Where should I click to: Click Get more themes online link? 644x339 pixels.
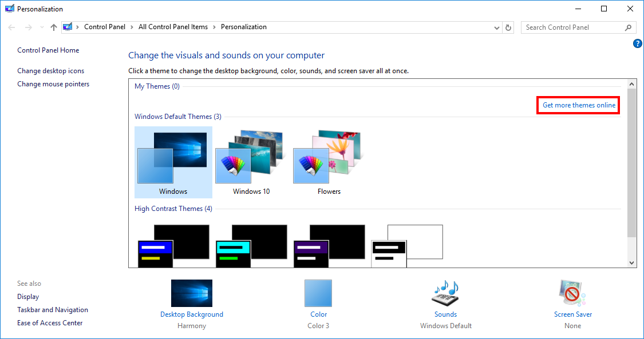coord(579,105)
